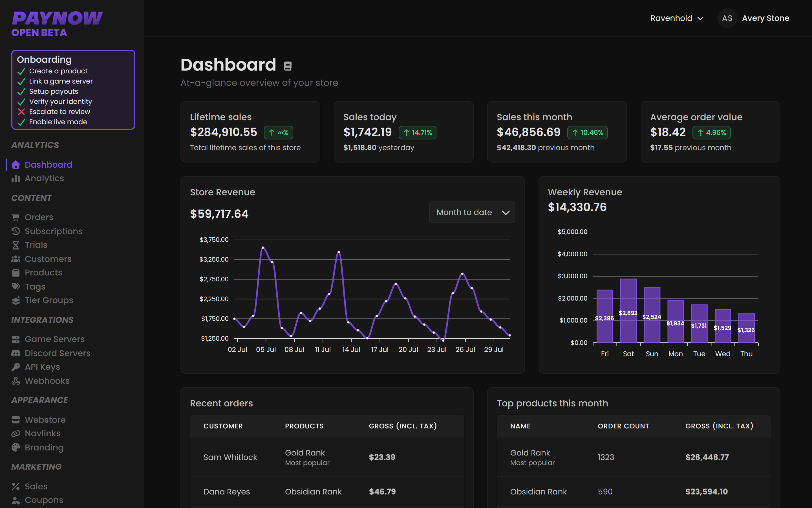This screenshot has height=508, width=812.
Task: Click the CUSTOMER column header
Action: pos(223,426)
